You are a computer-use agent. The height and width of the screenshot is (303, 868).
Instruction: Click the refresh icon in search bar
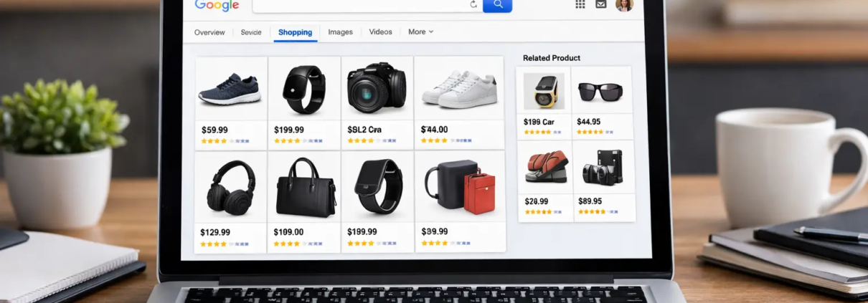click(473, 4)
